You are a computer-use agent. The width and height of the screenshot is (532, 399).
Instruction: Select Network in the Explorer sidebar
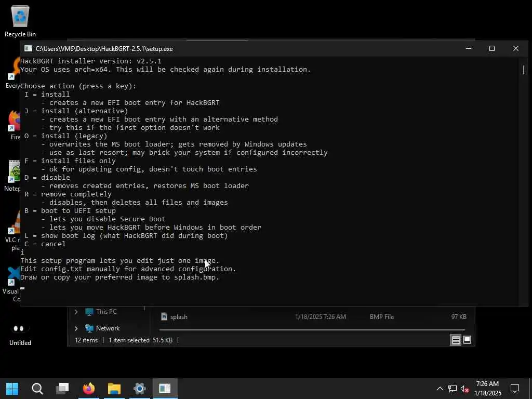tap(108, 328)
